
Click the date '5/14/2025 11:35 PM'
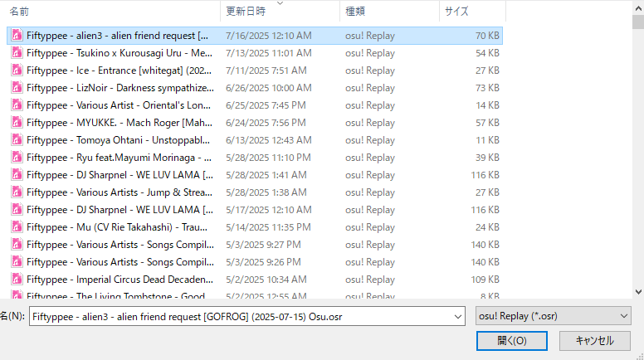click(x=268, y=227)
